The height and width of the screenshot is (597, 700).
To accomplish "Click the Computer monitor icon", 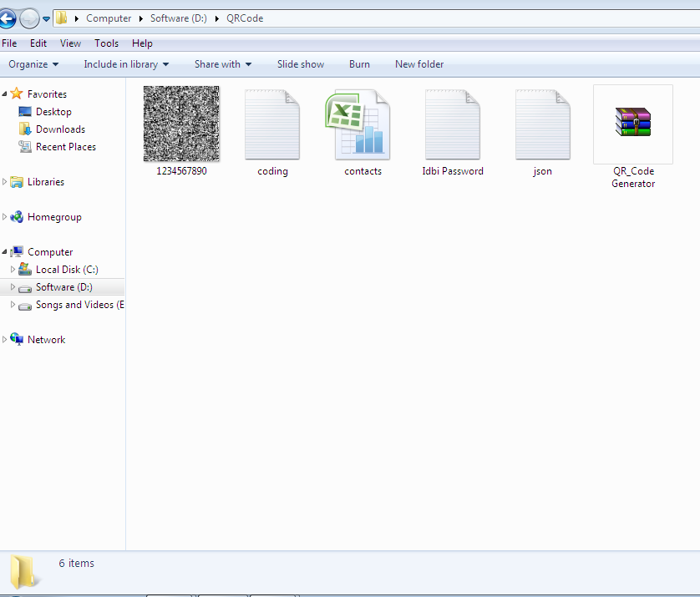I will [x=17, y=251].
